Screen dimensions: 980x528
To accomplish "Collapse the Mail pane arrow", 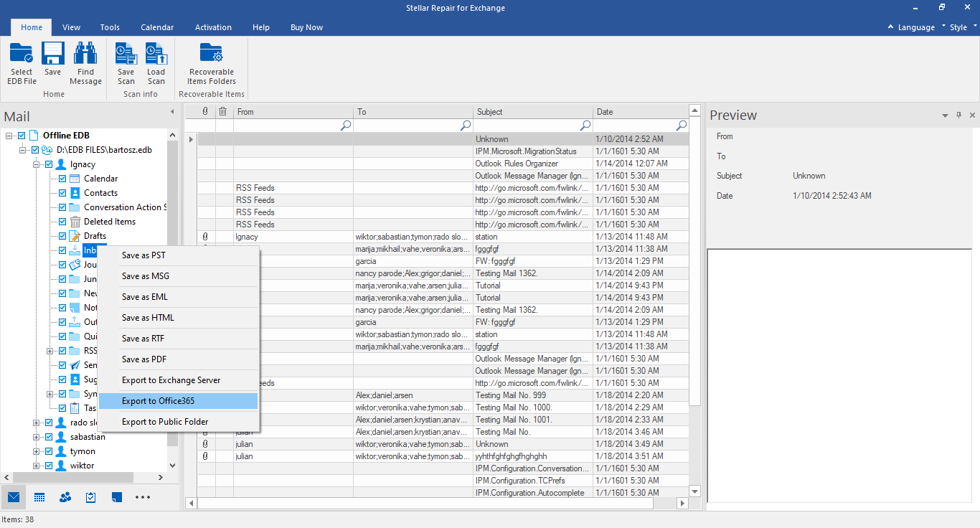I will point(171,112).
